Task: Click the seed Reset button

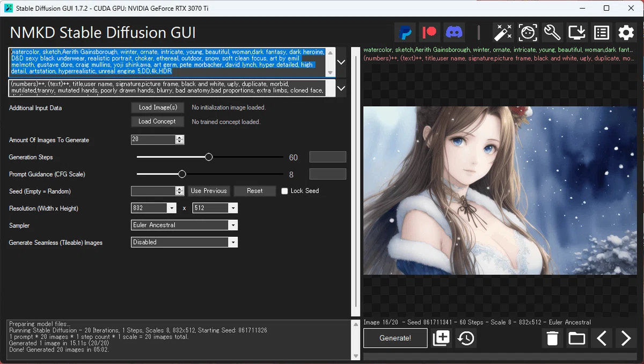Action: pos(255,191)
